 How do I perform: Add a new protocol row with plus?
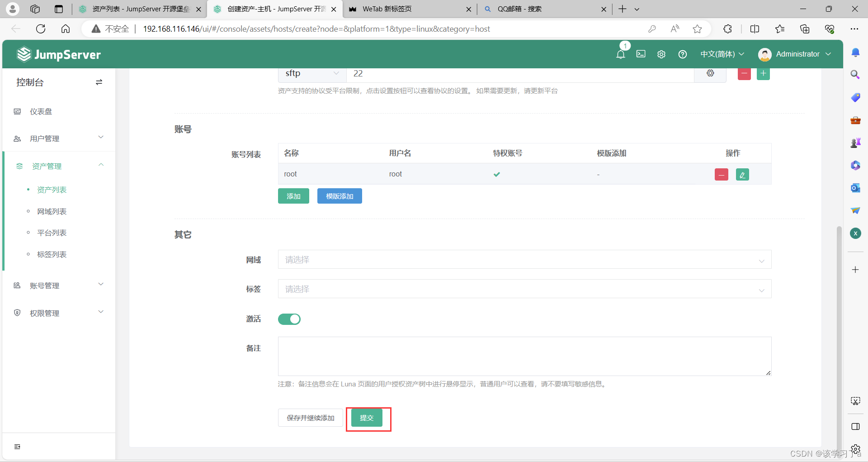pos(763,73)
